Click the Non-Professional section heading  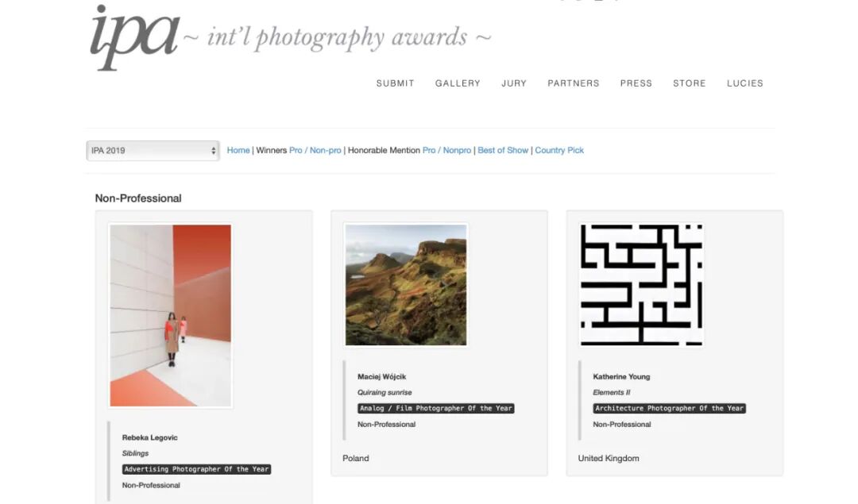click(138, 198)
